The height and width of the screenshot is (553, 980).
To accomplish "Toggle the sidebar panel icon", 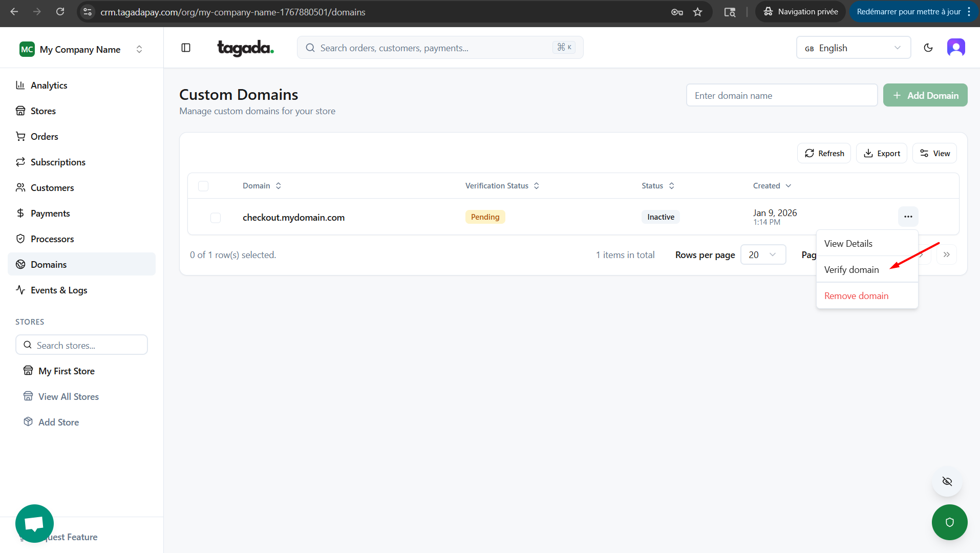I will (186, 48).
